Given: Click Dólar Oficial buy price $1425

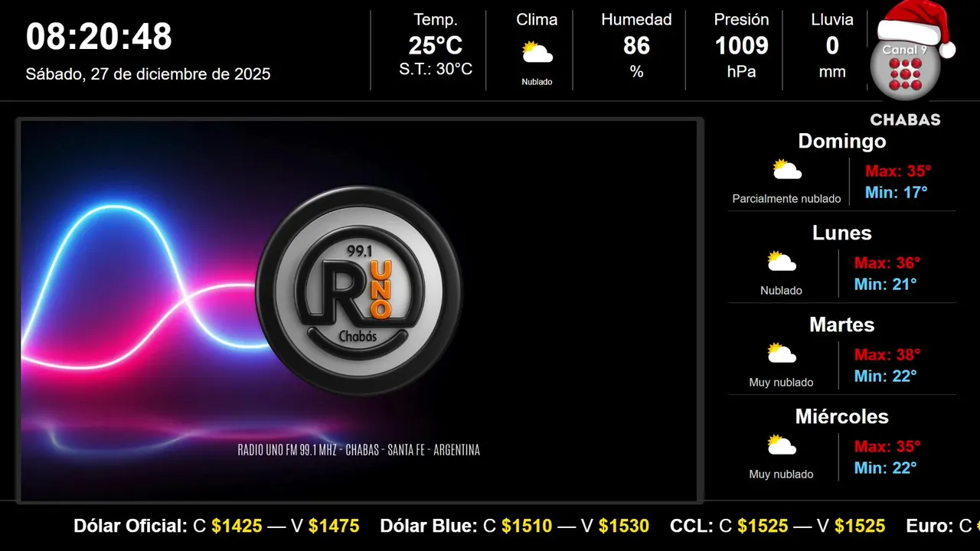Looking at the screenshot, I should 237,526.
